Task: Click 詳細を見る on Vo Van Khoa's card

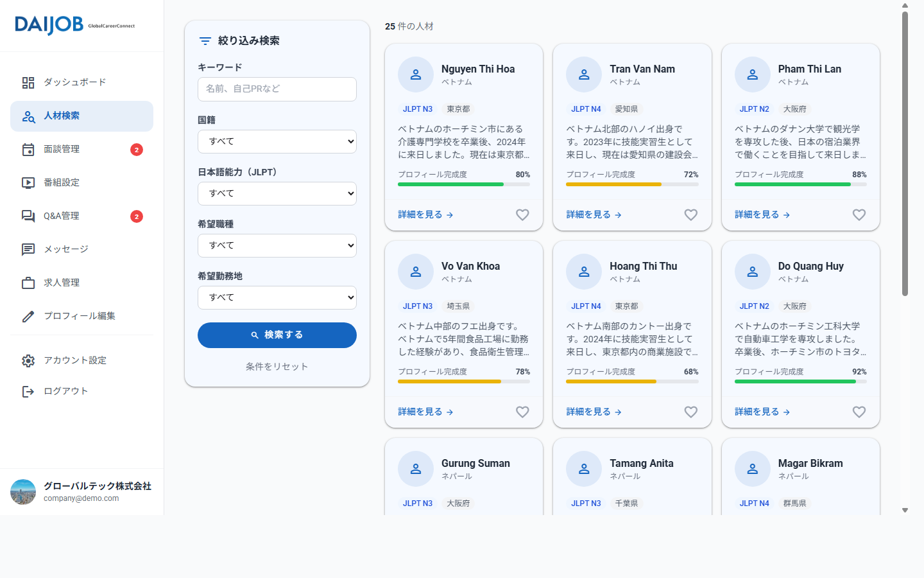Action: click(425, 412)
